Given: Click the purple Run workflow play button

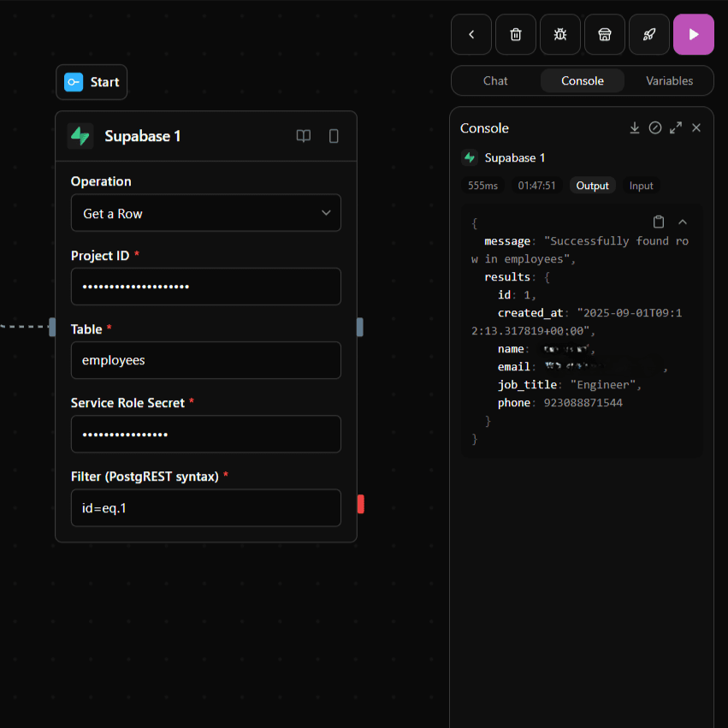Looking at the screenshot, I should (693, 34).
